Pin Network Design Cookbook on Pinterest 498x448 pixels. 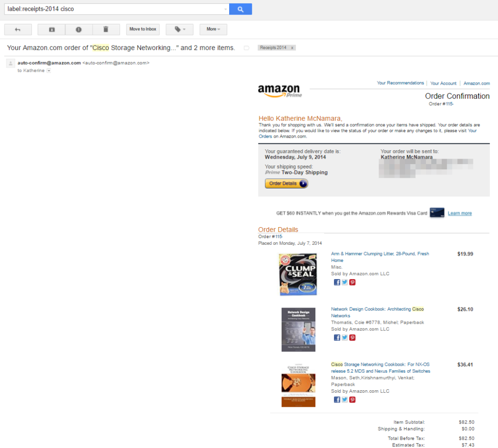tap(352, 337)
